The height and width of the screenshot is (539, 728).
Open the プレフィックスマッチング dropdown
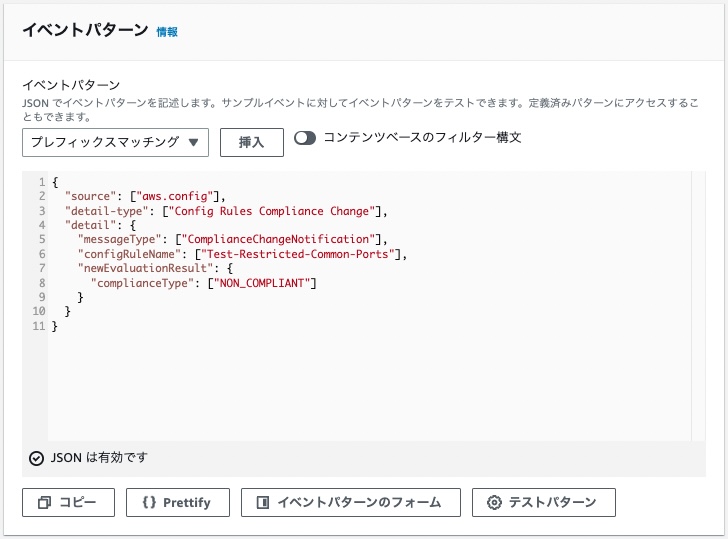[x=115, y=143]
